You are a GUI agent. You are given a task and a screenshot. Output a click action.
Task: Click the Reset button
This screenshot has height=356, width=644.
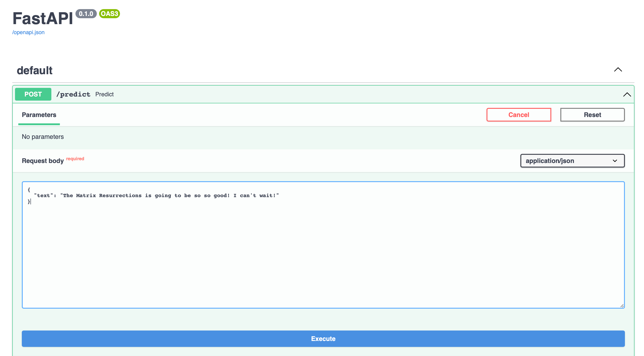tap(592, 115)
